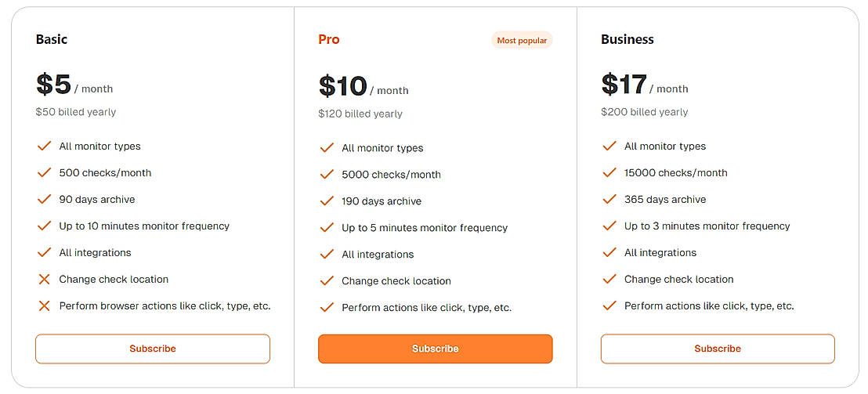Click the X icon beside Basic Change check location
The image size is (868, 394).
pyautogui.click(x=44, y=280)
